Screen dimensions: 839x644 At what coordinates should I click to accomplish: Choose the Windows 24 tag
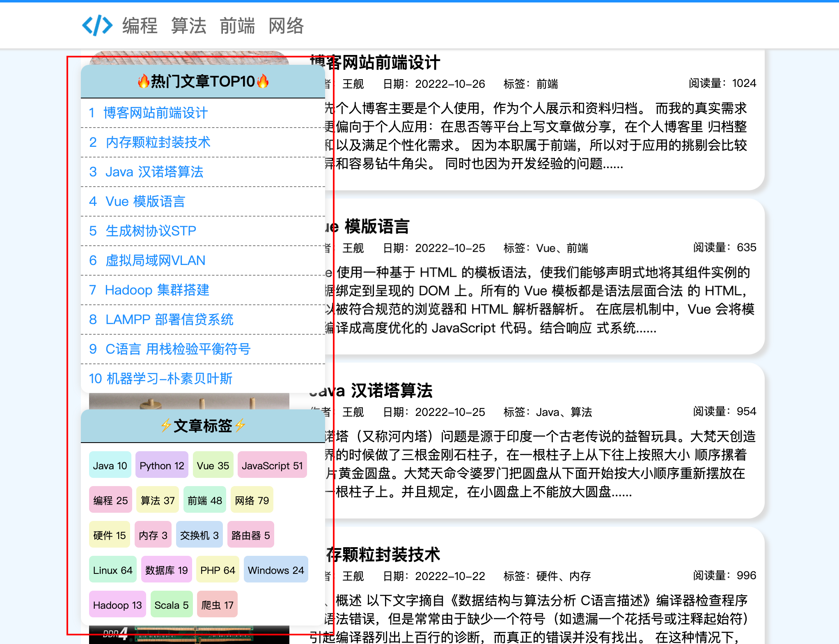pyautogui.click(x=275, y=570)
